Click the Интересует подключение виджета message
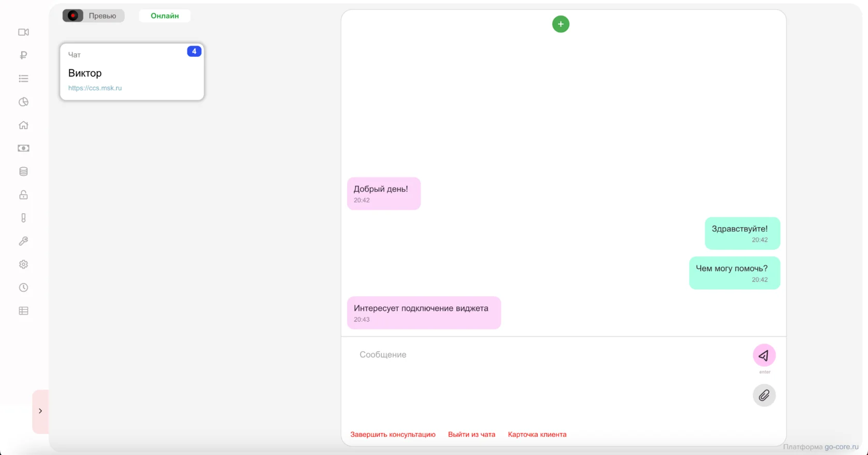Screen dimensions: 868x455 pyautogui.click(x=424, y=313)
